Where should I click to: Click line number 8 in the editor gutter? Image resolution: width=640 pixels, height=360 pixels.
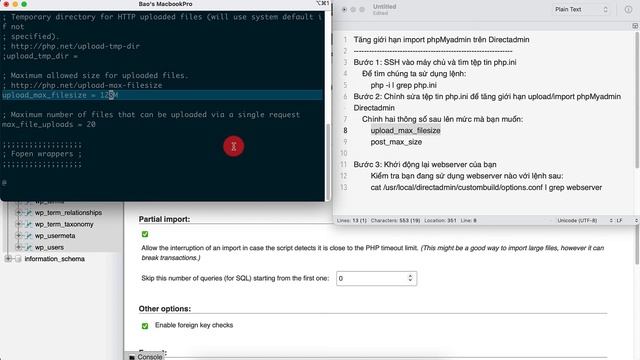[x=345, y=131]
